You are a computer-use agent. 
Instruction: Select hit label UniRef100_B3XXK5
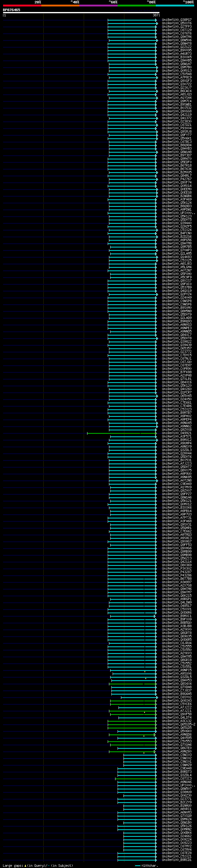click(x=177, y=57)
